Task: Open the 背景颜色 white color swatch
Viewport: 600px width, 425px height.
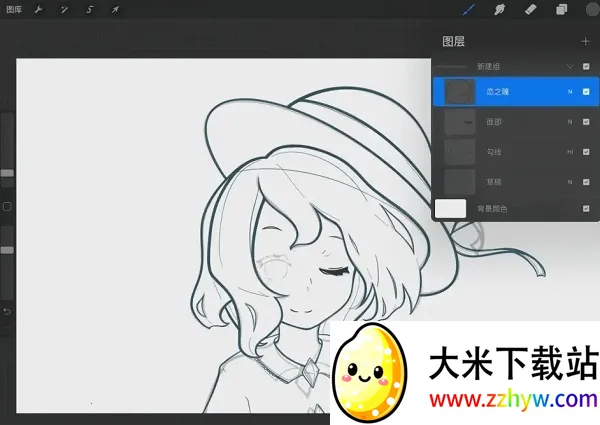Action: point(450,209)
